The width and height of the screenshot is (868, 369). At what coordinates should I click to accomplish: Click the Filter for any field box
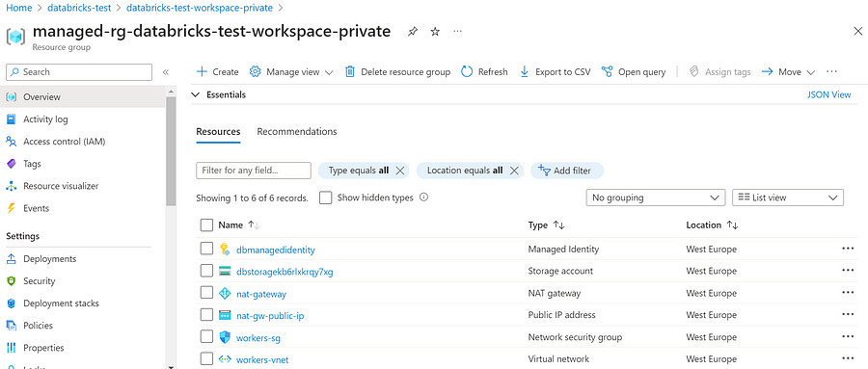point(254,171)
